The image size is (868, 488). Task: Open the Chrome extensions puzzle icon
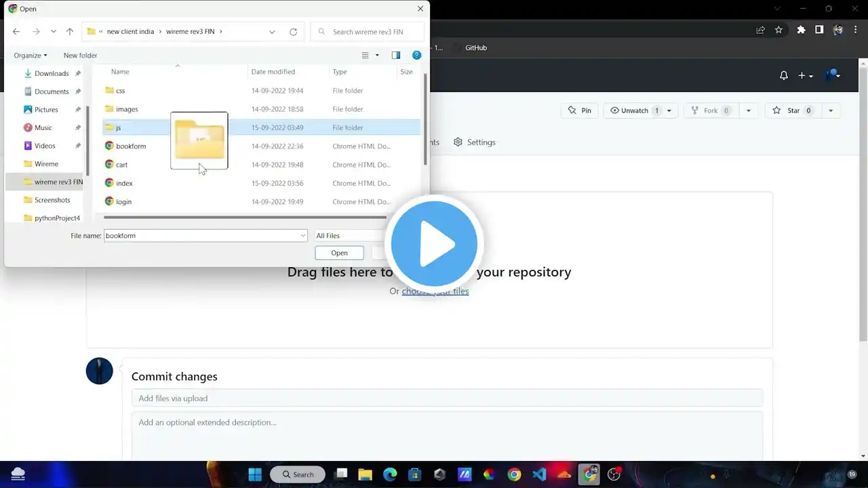coord(801,30)
